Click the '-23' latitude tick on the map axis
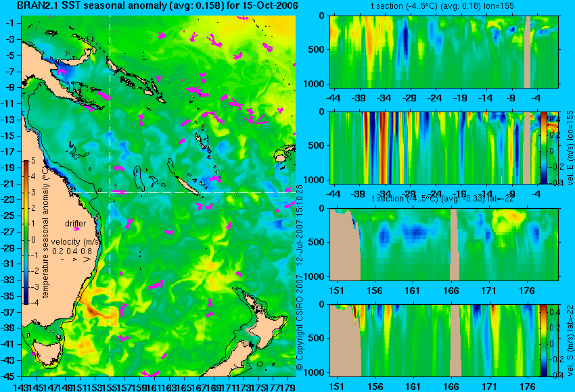The image size is (575, 392). [9, 199]
